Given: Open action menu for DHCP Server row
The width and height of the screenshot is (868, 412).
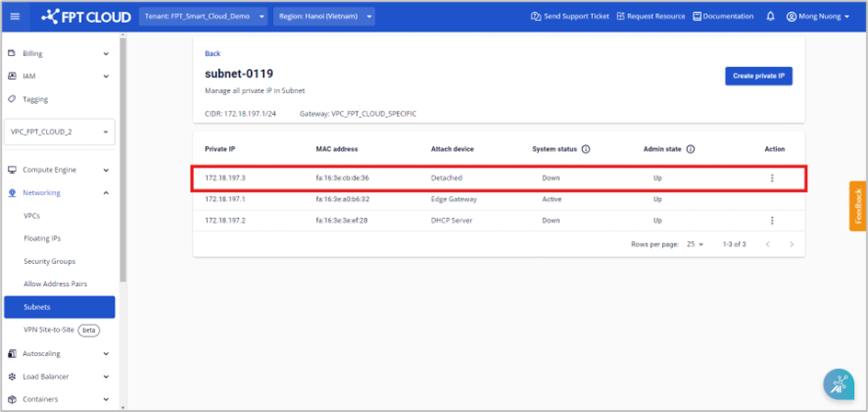Looking at the screenshot, I should pyautogui.click(x=771, y=221).
